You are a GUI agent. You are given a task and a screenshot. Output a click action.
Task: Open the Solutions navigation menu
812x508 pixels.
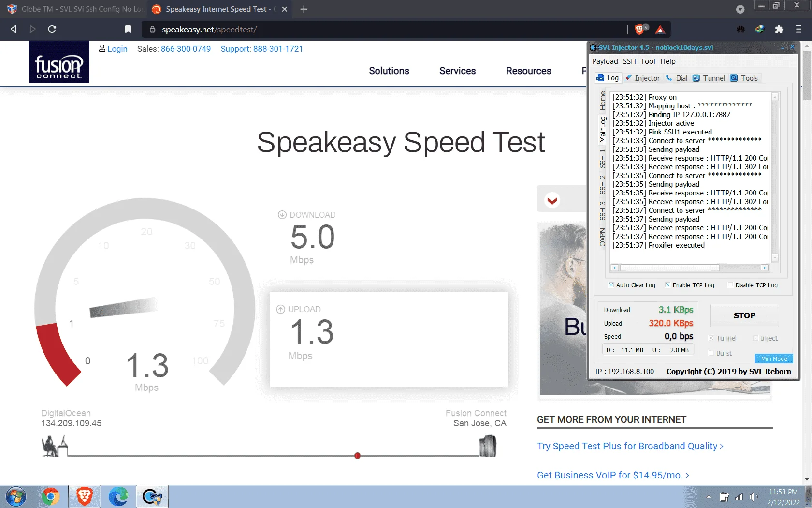tap(389, 71)
